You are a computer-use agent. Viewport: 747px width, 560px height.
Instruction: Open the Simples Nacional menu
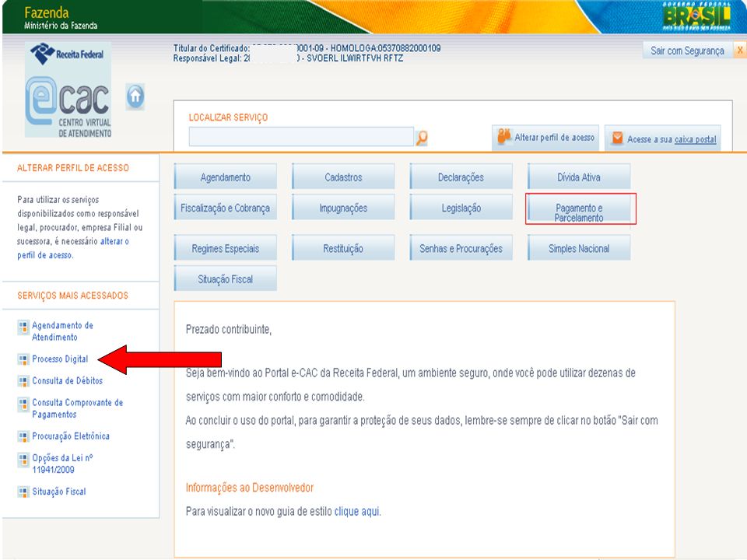(x=579, y=248)
